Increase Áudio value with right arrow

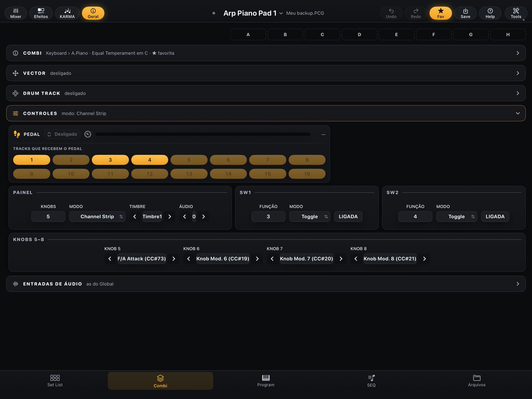[x=203, y=217]
